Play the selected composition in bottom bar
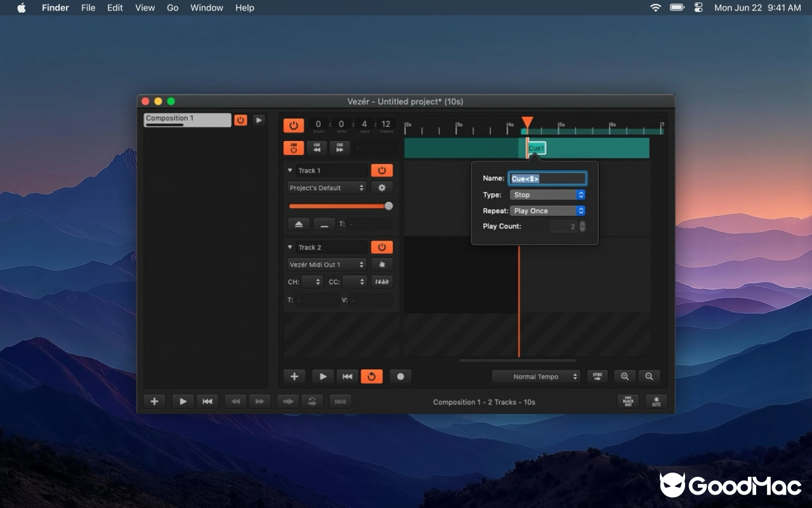Screen dimensions: 812x508 [183, 401]
